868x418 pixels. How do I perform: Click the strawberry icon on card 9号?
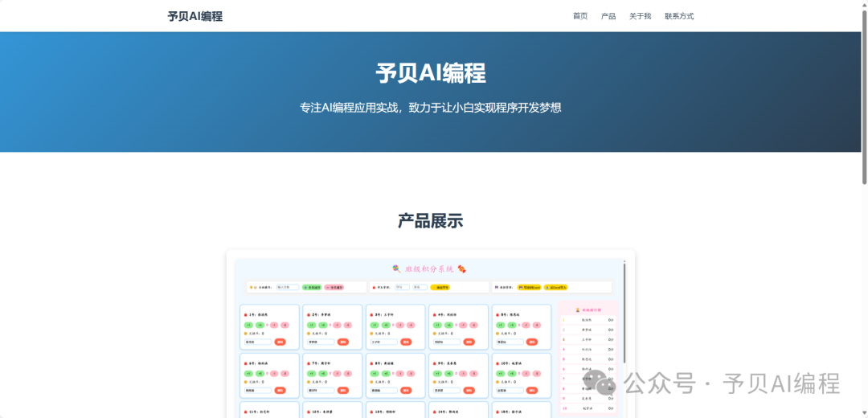click(x=435, y=364)
